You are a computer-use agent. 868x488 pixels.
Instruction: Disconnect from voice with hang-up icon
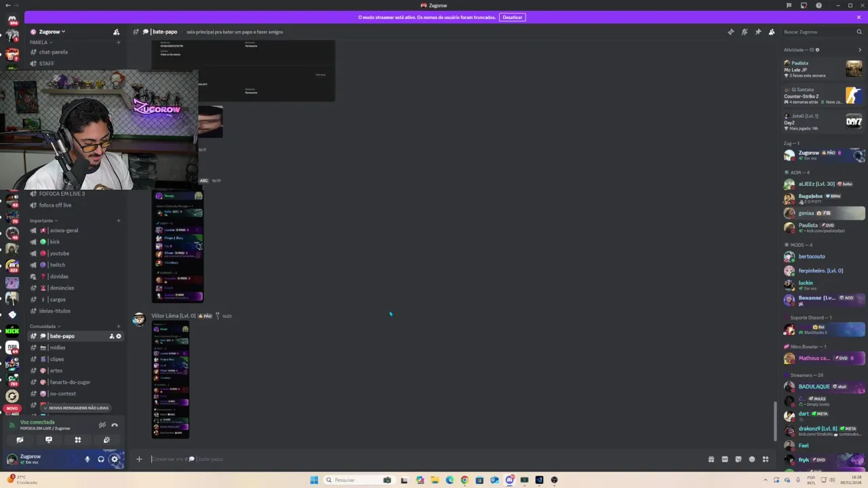point(115,425)
